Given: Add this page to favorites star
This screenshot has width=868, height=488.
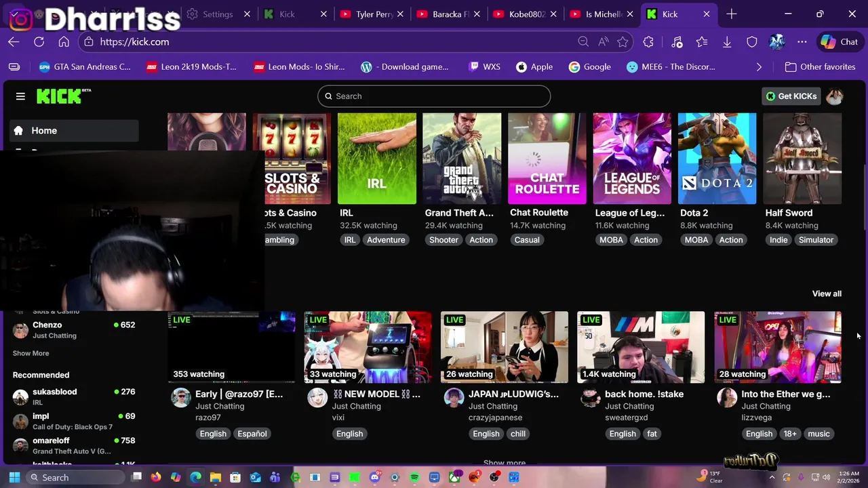Looking at the screenshot, I should tap(623, 42).
